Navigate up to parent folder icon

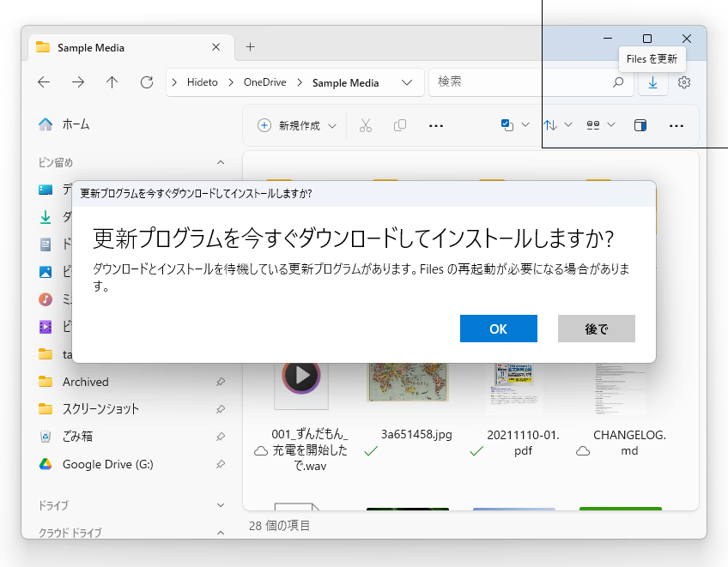(x=112, y=82)
